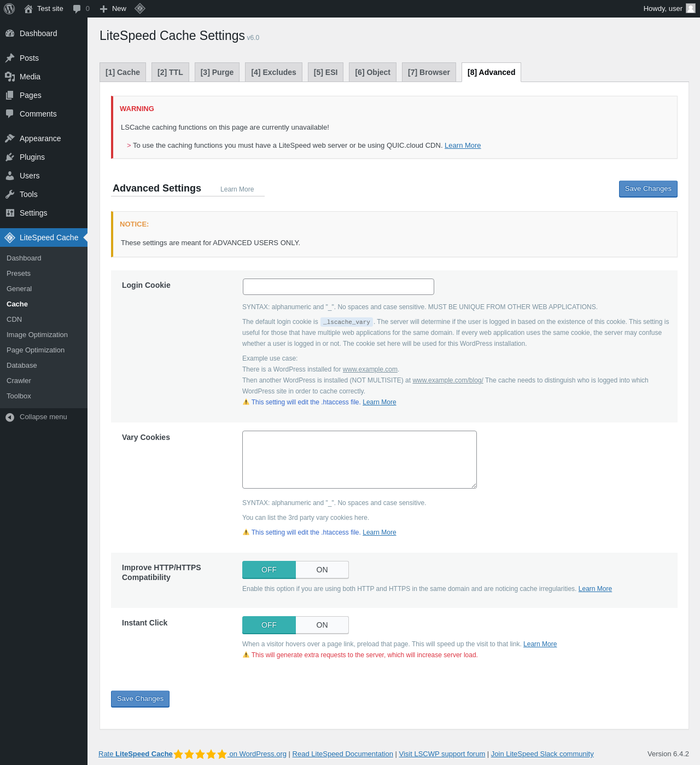The width and height of the screenshot is (700, 765).
Task: Open Learn More link in the warning box
Action: tap(463, 146)
